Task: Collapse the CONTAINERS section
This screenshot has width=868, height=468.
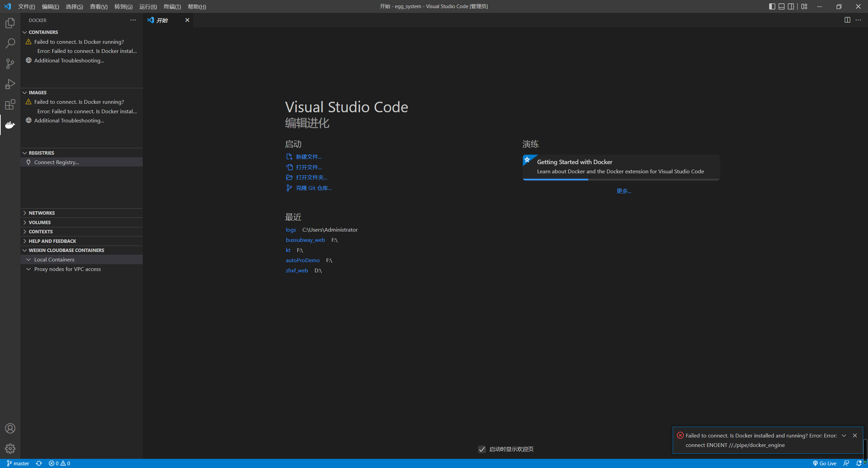Action: coord(43,32)
